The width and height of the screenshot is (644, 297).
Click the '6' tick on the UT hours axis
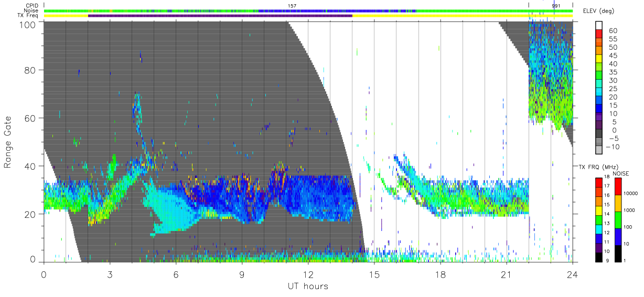coord(176,274)
